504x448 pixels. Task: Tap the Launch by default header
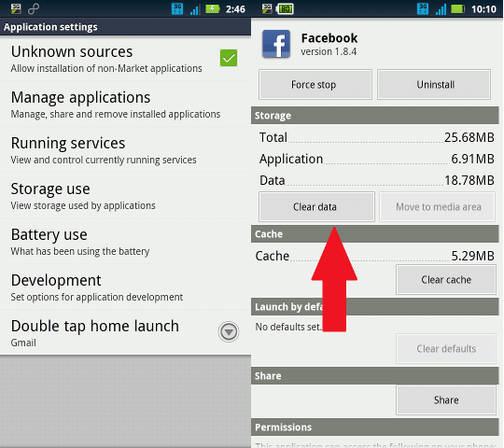click(x=375, y=306)
